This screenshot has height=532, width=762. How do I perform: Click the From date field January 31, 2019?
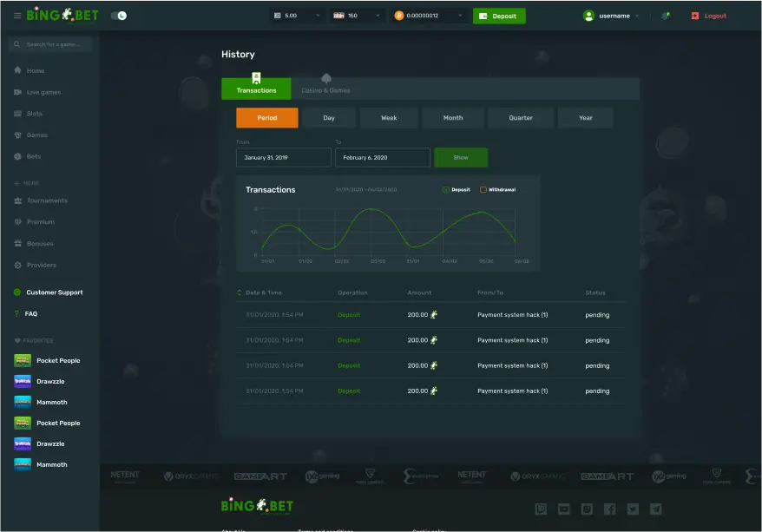coord(283,158)
